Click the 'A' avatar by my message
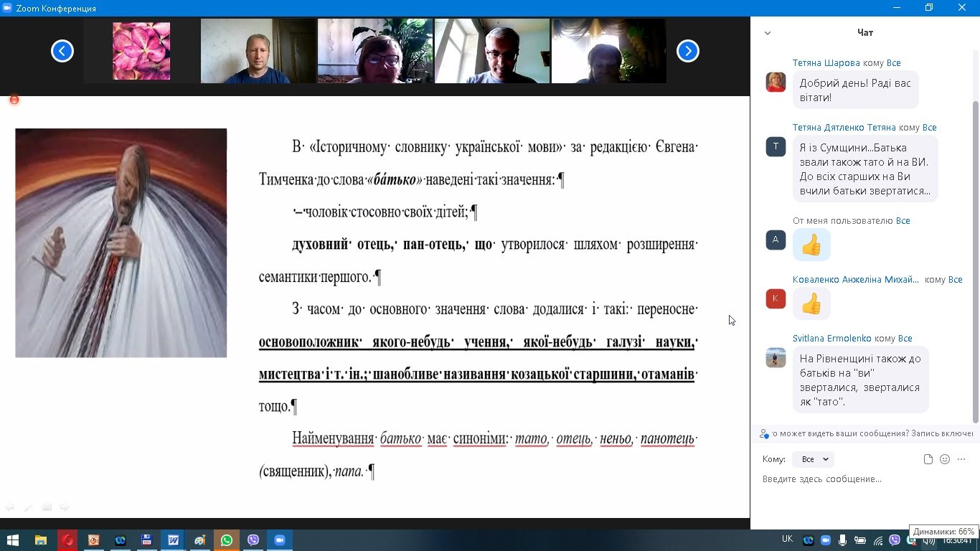The width and height of the screenshot is (980, 551). [x=776, y=240]
